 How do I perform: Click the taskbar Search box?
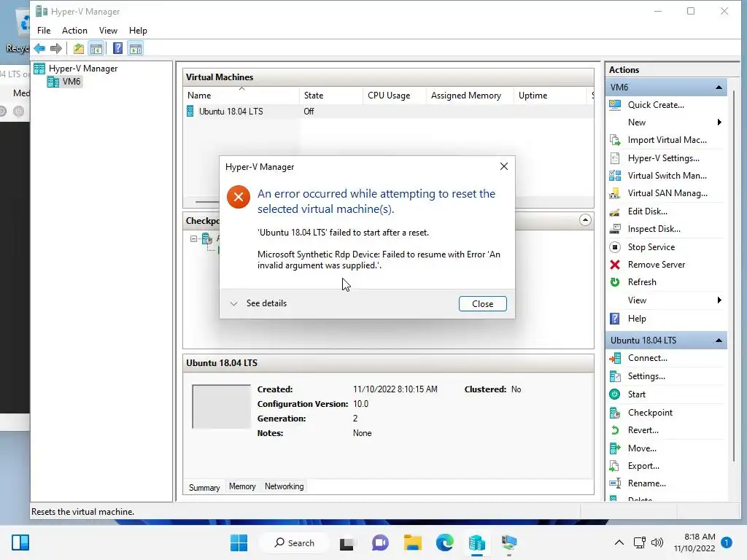(295, 542)
